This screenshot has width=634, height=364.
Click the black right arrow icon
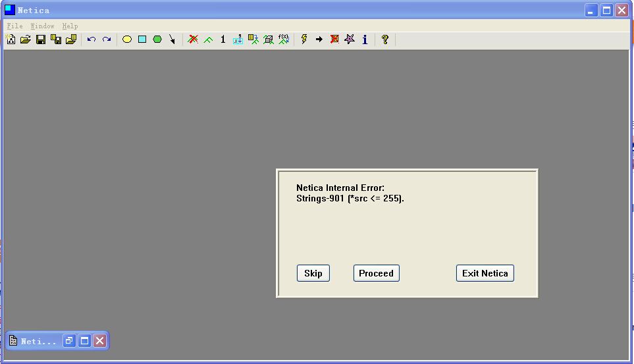click(319, 39)
